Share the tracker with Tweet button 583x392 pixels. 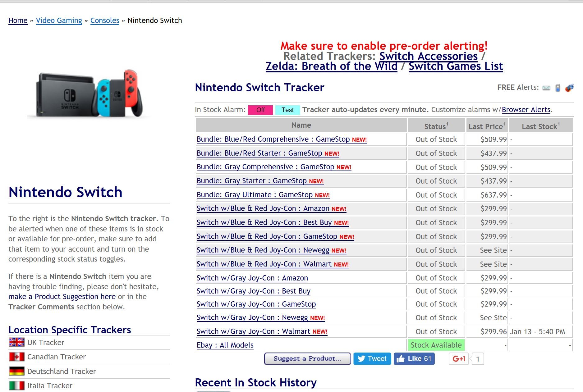click(372, 359)
